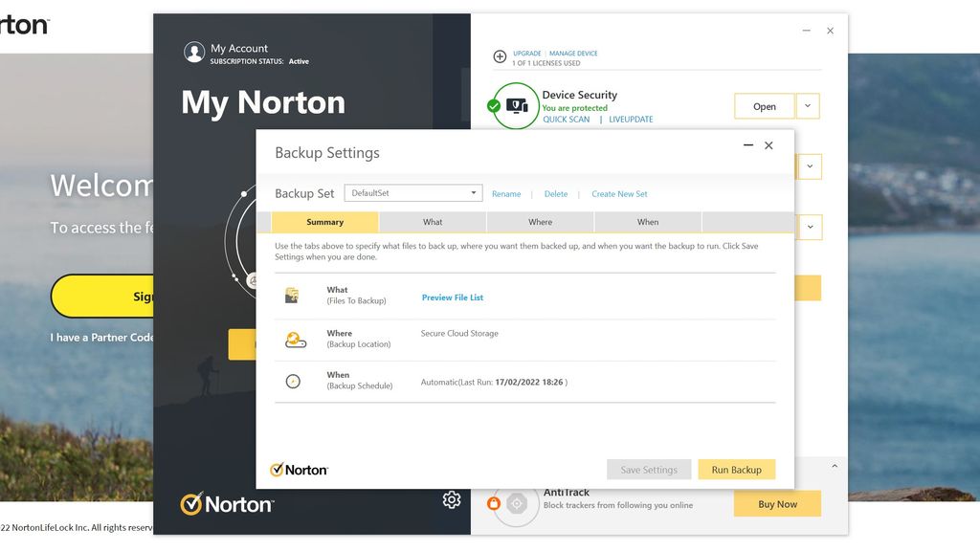Switch to the When tab
The height and width of the screenshot is (551, 980).
click(x=648, y=221)
